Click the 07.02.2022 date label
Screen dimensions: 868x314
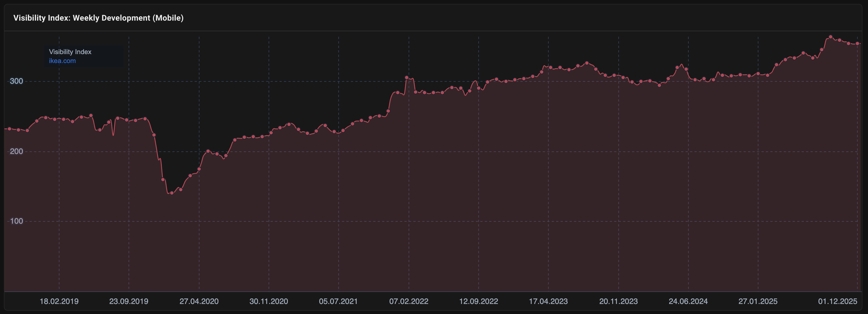(409, 301)
